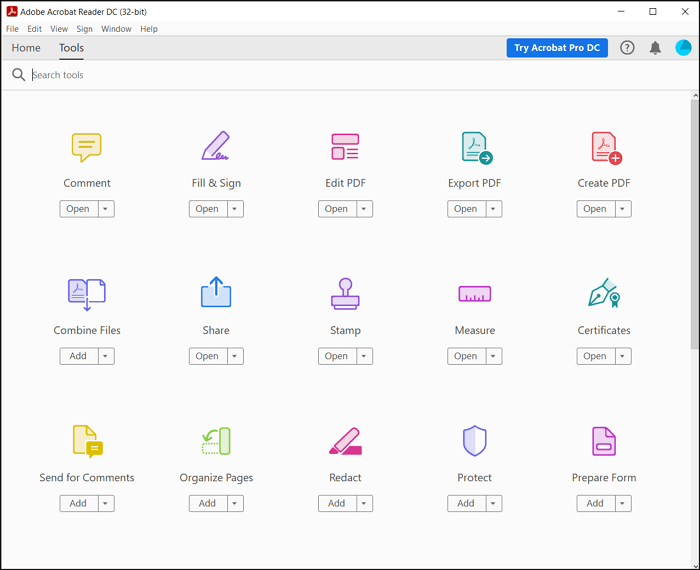
Task: Select the Combine Files tool icon
Action: pyautogui.click(x=87, y=295)
